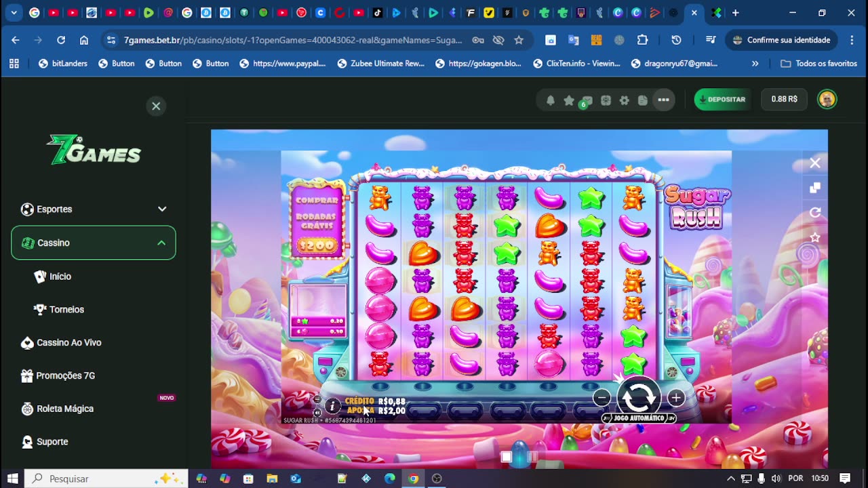Bookmark this page star icon

(x=519, y=40)
